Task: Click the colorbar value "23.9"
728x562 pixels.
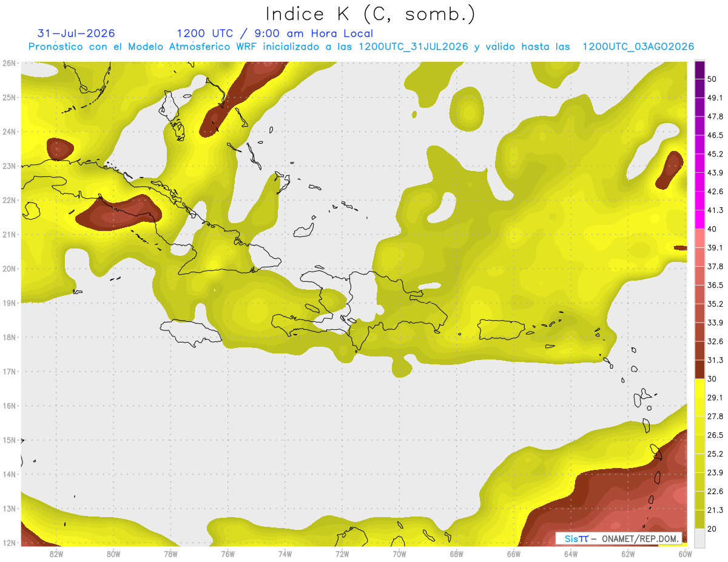Action: pos(715,472)
